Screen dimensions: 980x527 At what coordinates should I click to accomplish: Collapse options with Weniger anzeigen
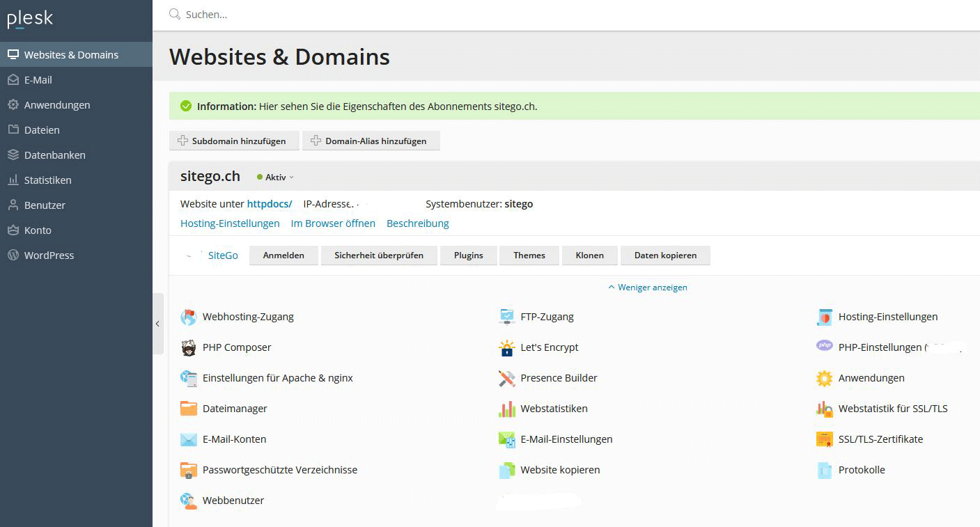[x=648, y=288]
